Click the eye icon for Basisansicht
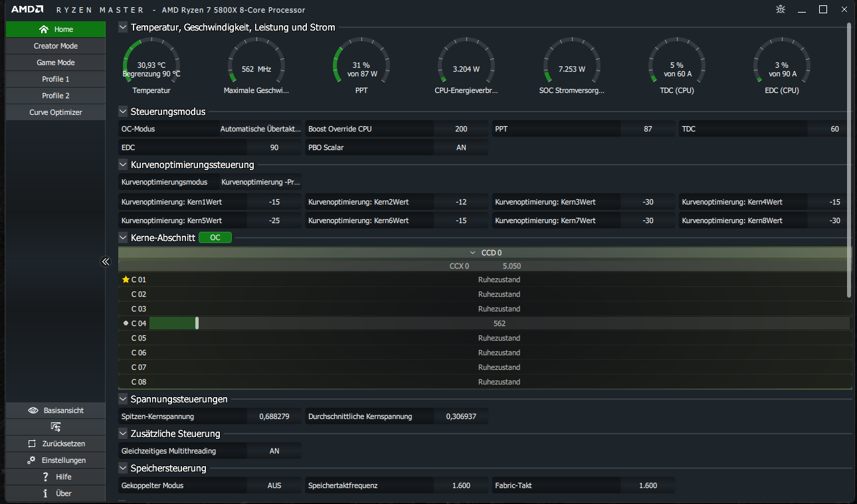This screenshot has height=504, width=857. pyautogui.click(x=33, y=410)
